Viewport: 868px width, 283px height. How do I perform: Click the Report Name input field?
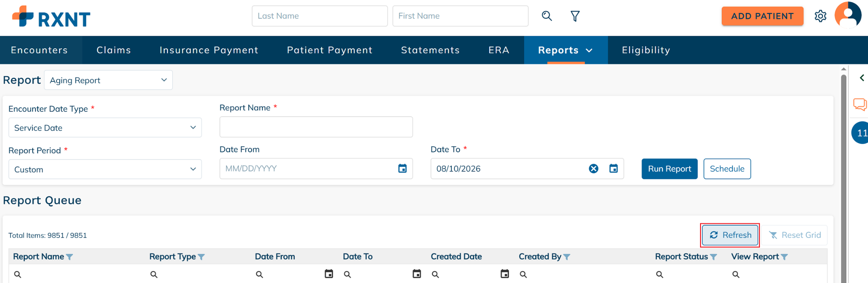click(316, 127)
